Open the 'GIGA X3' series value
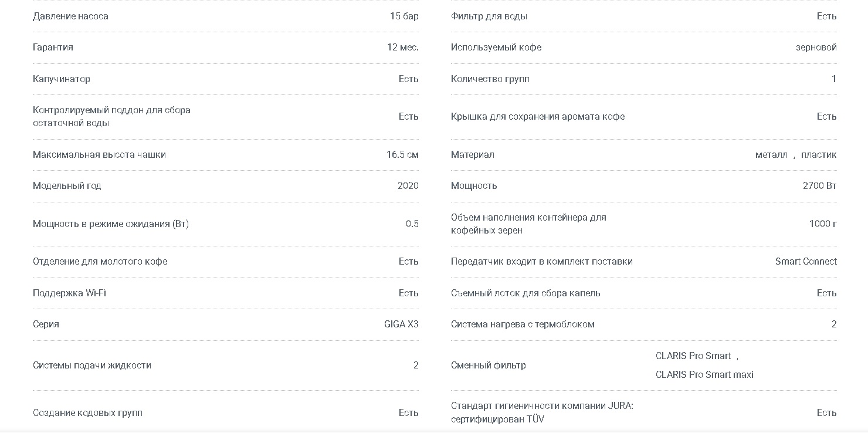868x433 pixels. point(401,324)
